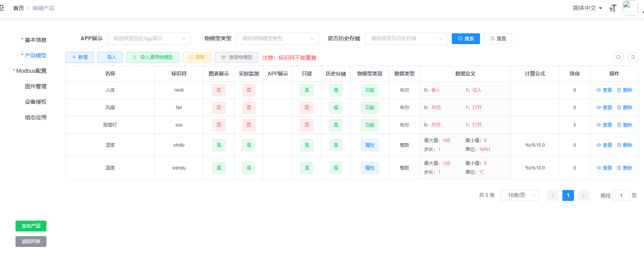The image size is (644, 257).
Task: Open the 物模型类型 filter dropdown
Action: click(x=277, y=39)
